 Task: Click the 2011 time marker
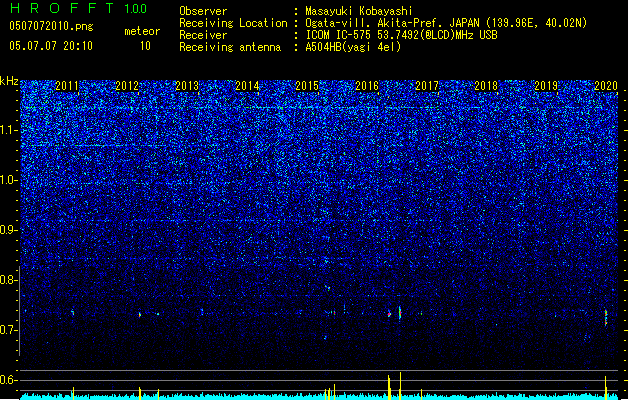click(67, 85)
